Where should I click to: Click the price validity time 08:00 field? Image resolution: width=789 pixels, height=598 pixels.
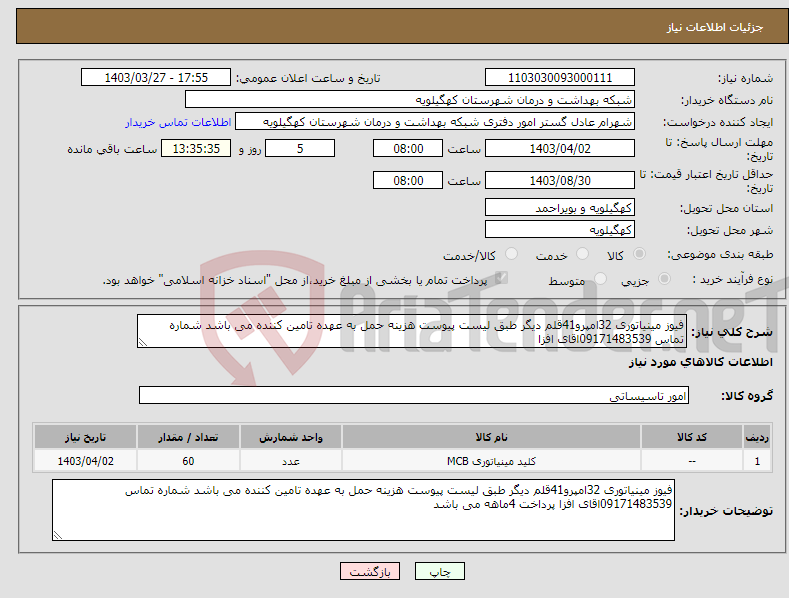click(x=408, y=180)
